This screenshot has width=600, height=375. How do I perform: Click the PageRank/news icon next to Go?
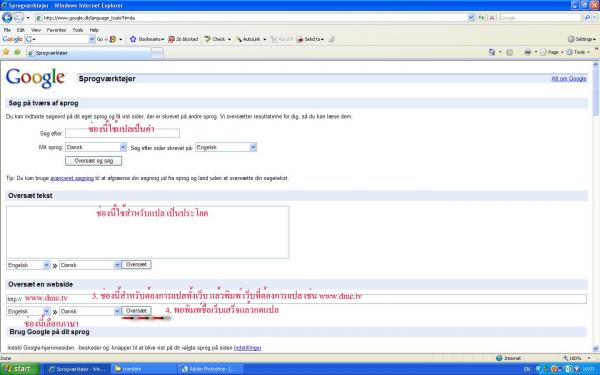[x=113, y=39]
